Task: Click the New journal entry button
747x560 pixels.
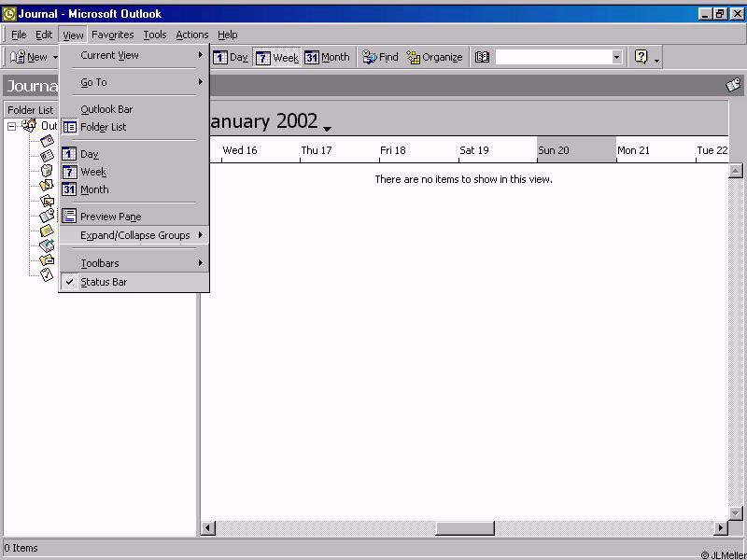Action: pos(29,57)
